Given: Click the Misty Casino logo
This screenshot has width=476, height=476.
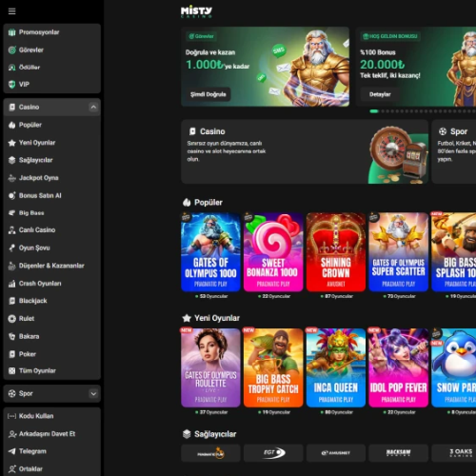Looking at the screenshot, I should tap(196, 12).
